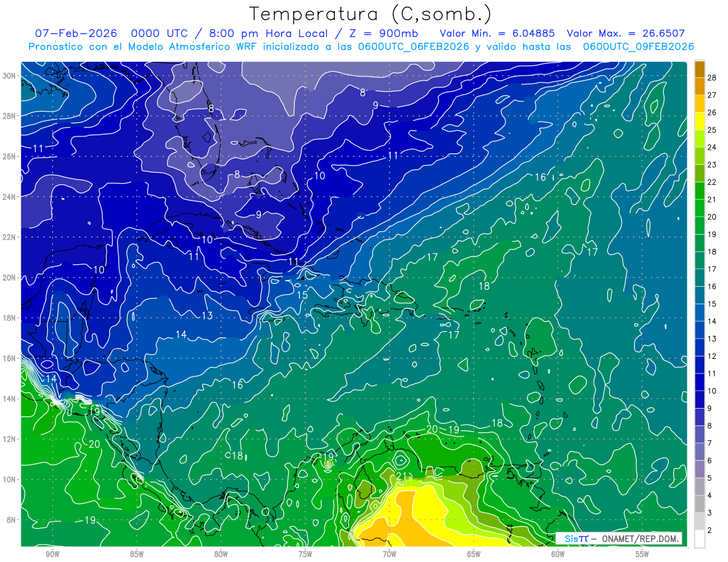Click the 10N latitude axis label

coord(9,479)
